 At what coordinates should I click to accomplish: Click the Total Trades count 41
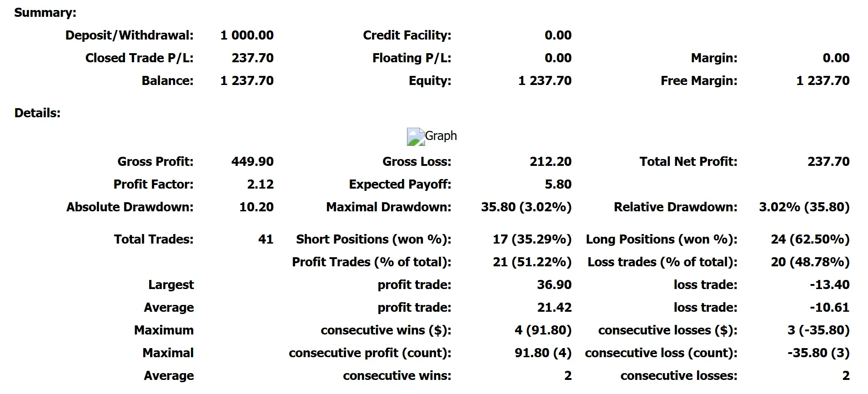click(266, 239)
